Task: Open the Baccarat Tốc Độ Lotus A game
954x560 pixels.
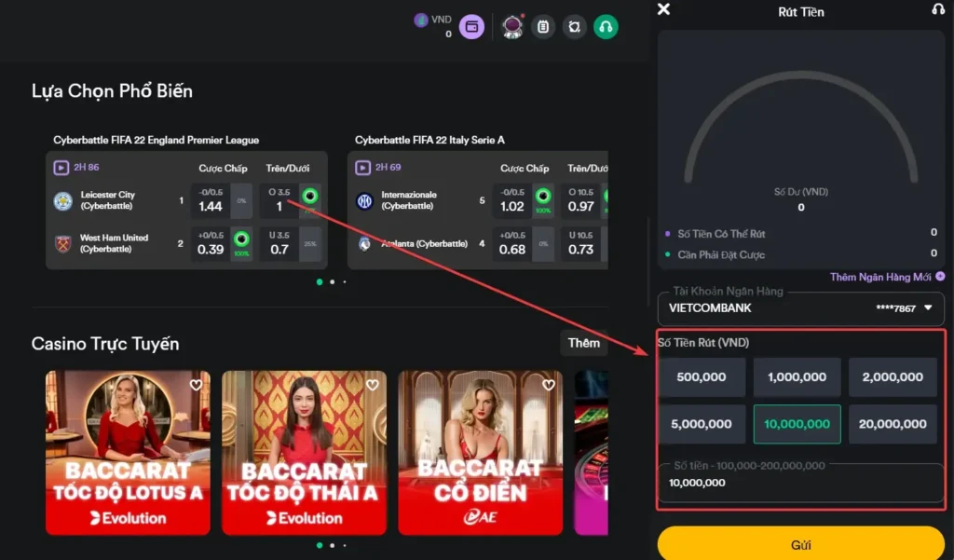Action: point(128,453)
